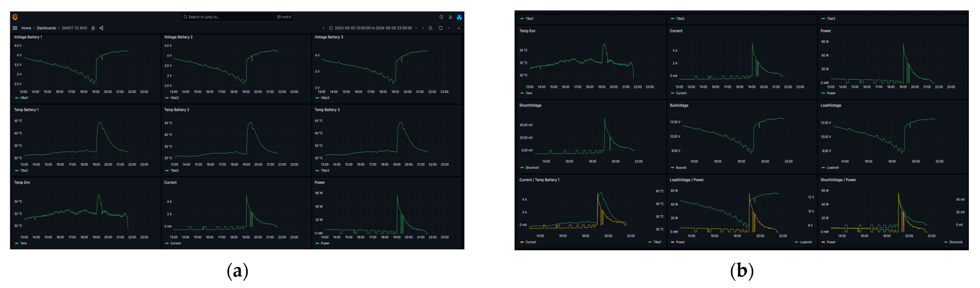The width and height of the screenshot is (980, 288).
Task: Collapse the top toolbar with the chevron
Action: click(459, 28)
